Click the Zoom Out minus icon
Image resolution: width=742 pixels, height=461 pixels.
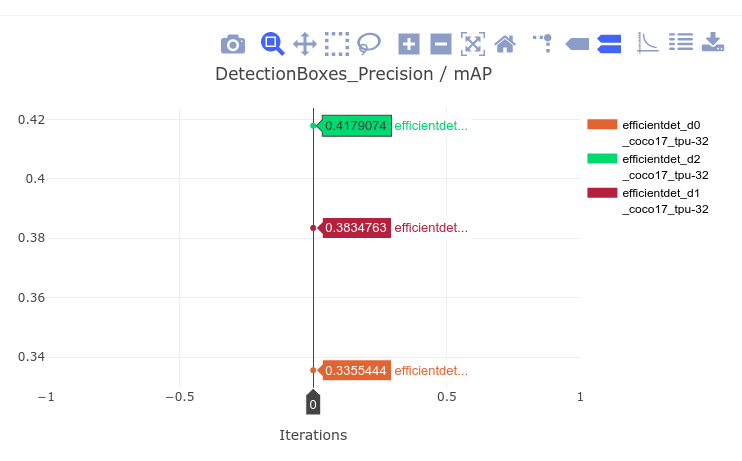click(441, 43)
